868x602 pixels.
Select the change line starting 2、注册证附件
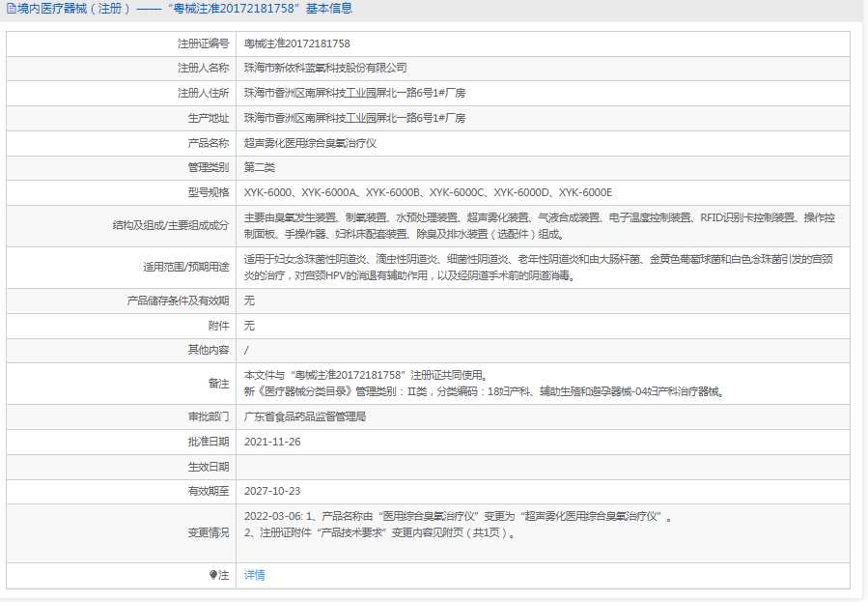pyautogui.click(x=379, y=532)
